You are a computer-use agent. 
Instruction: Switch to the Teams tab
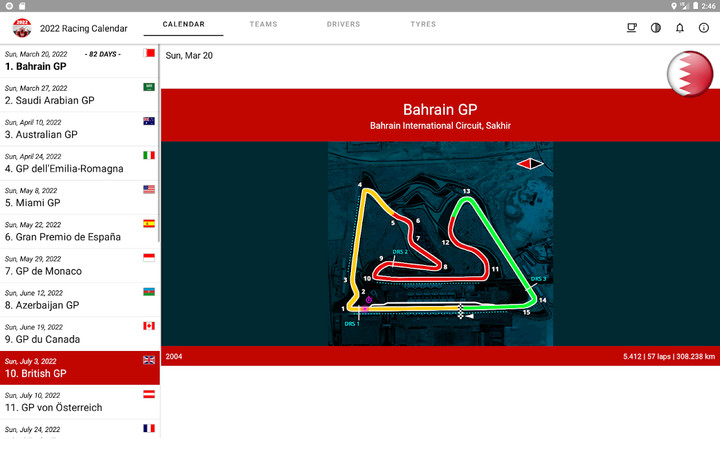[264, 24]
